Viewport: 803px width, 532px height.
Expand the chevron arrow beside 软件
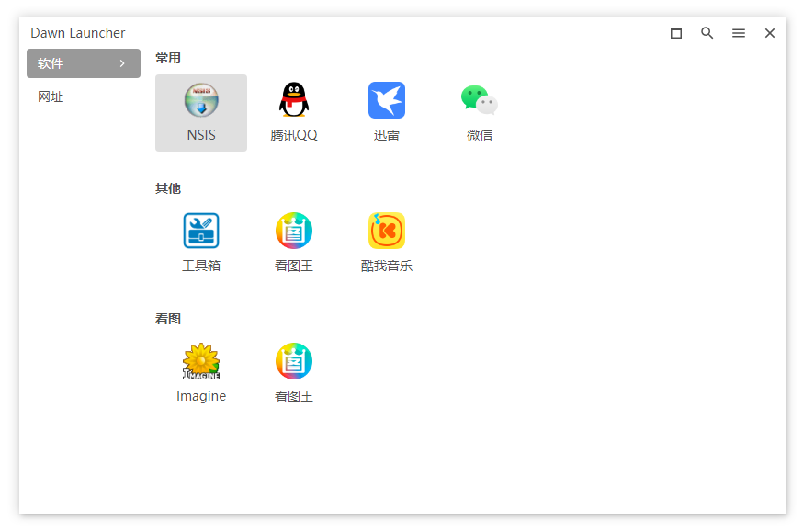[122, 63]
